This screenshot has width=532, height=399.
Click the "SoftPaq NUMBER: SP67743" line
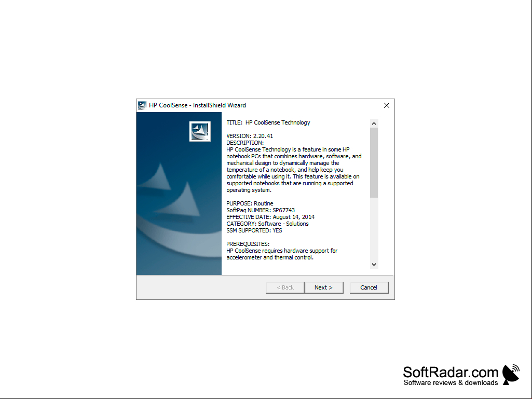coord(261,210)
